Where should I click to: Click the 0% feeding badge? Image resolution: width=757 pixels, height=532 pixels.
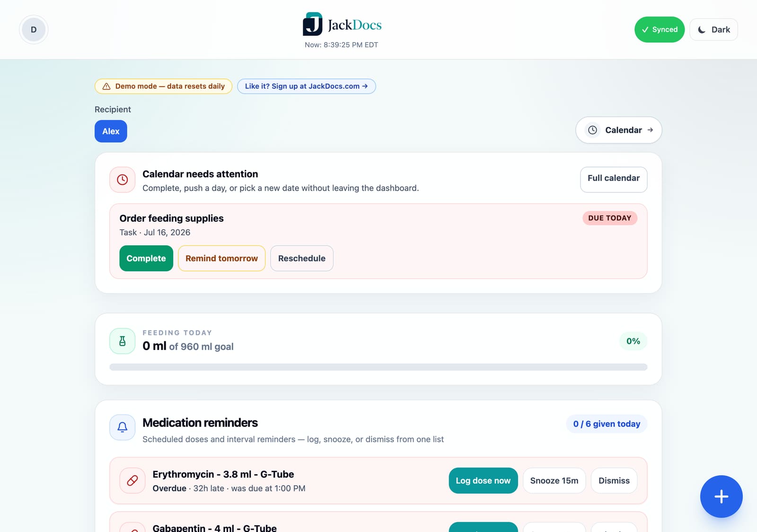tap(633, 341)
